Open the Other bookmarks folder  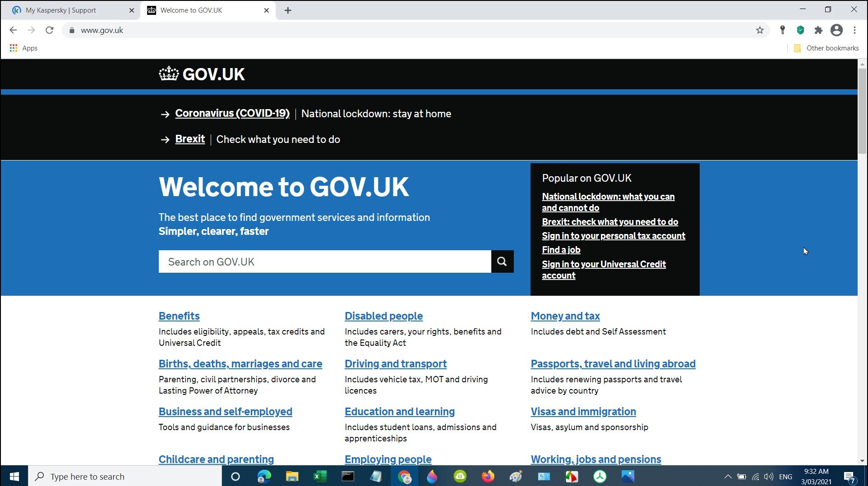click(826, 48)
